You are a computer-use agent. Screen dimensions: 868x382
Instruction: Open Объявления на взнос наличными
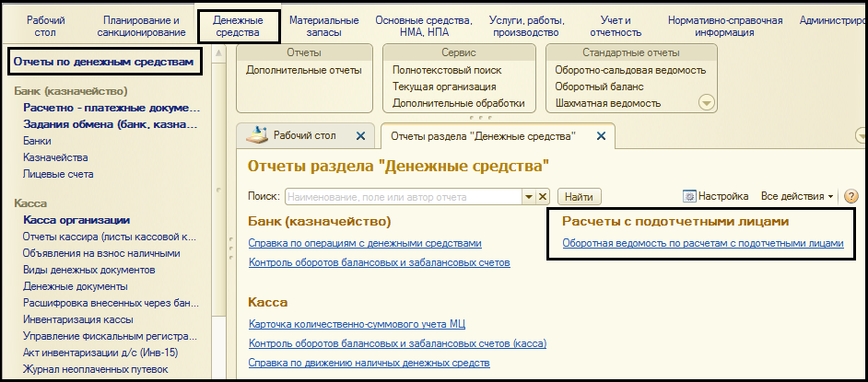point(102,253)
